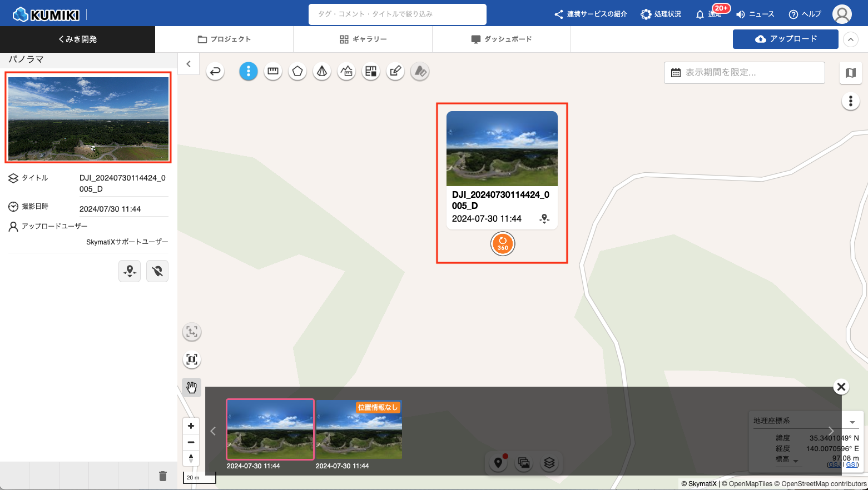This screenshot has height=490, width=868.
Task: Switch to the ギャラリー tab
Action: 363,39
